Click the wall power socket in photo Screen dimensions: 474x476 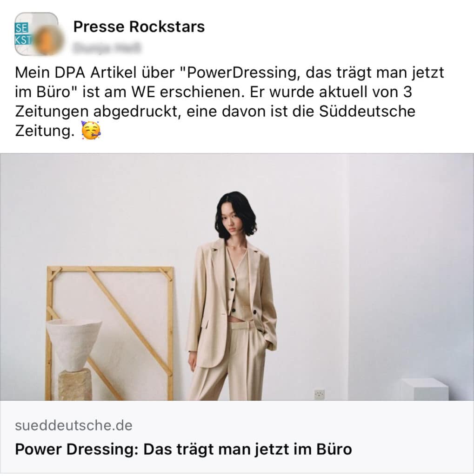pyautogui.click(x=320, y=394)
